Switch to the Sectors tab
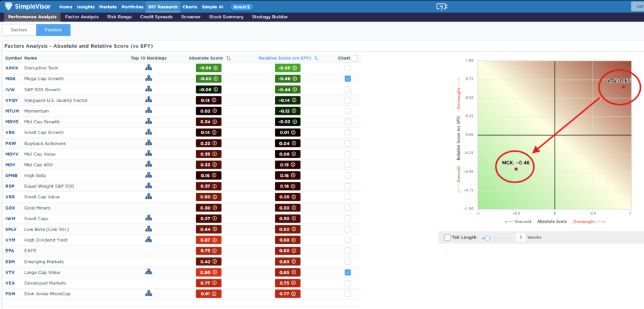This screenshot has height=309, width=644. pyautogui.click(x=19, y=30)
